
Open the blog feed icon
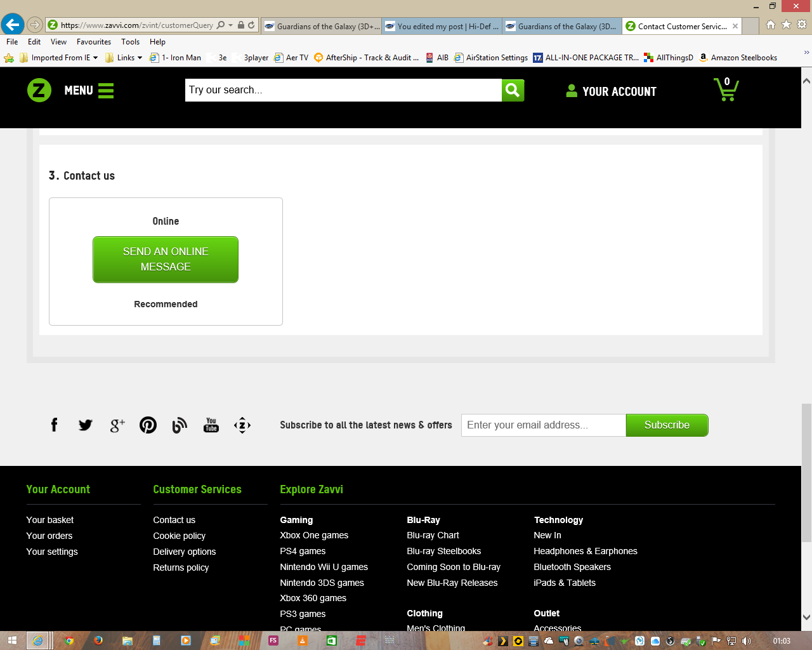(180, 425)
